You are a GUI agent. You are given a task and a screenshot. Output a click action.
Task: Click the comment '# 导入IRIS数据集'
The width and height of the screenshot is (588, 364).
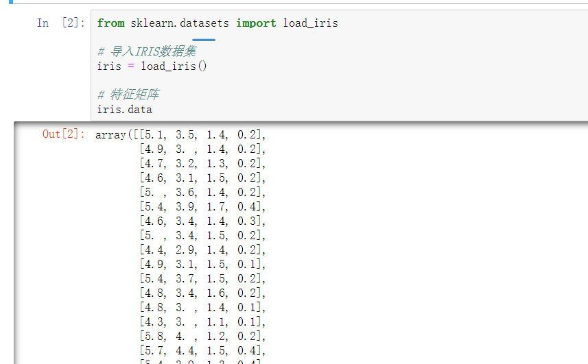(147, 51)
